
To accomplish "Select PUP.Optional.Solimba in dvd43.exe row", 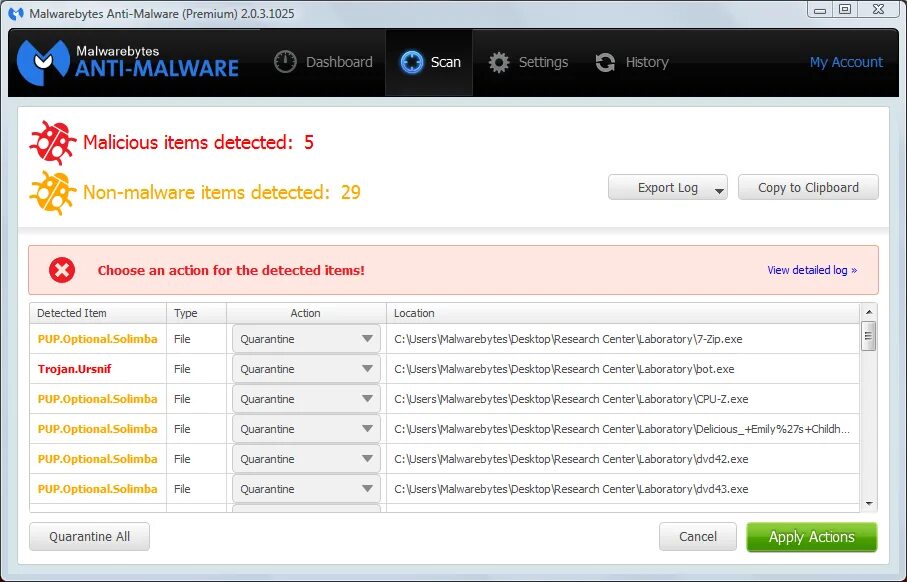I will tap(97, 489).
